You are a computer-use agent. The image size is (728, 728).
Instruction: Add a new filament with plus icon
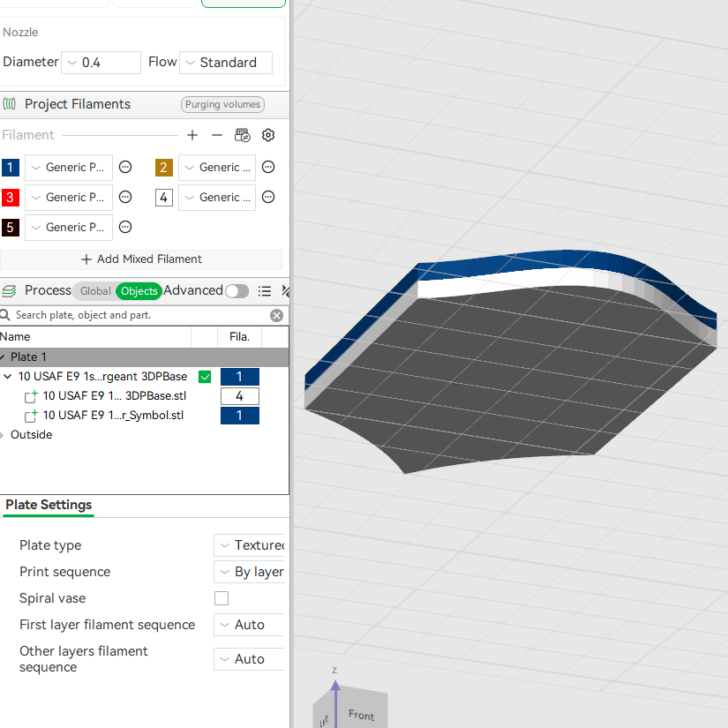(x=191, y=135)
